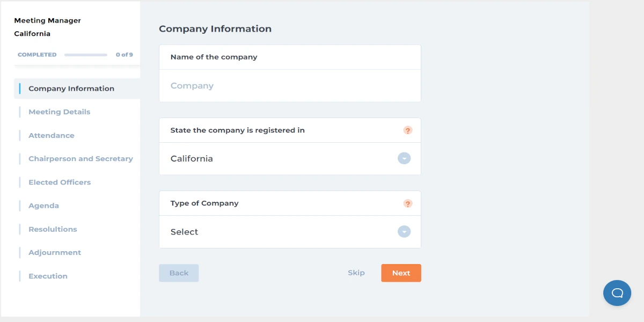Click the help icon beside State registered
Screen dimensions: 644x322
coord(408,130)
